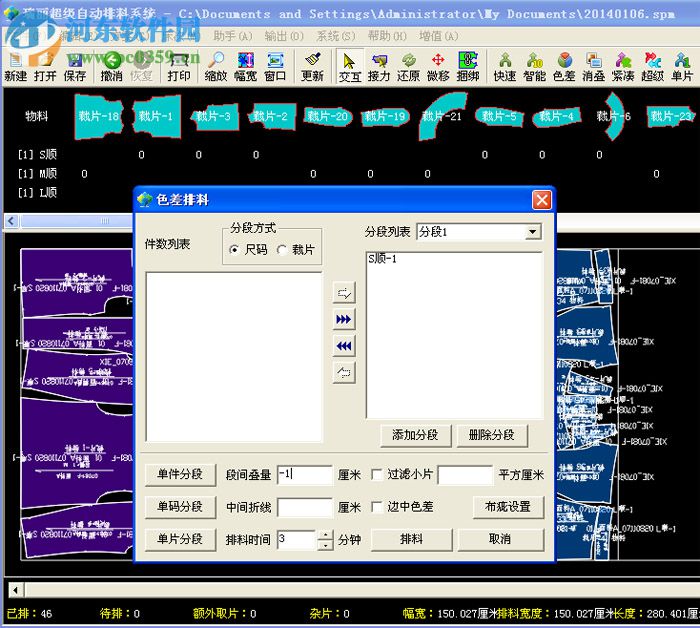
Task: Click the 还原 restore tool icon
Action: point(408,67)
